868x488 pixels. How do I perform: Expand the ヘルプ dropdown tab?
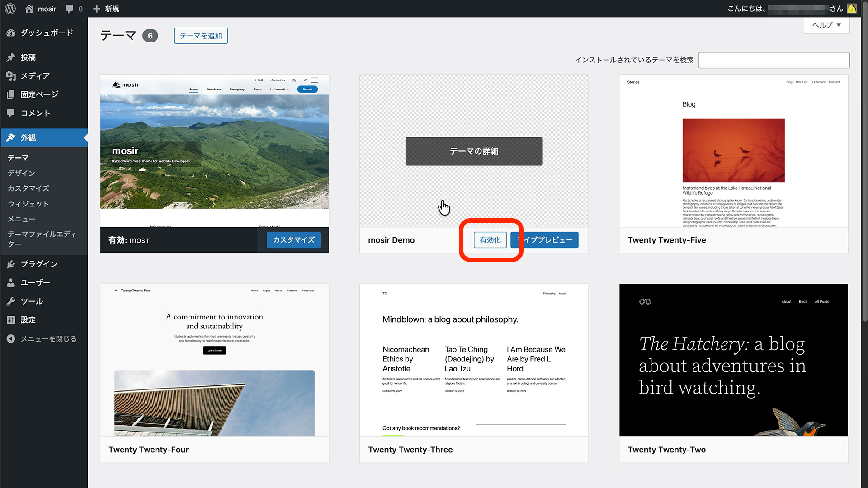[x=826, y=25]
